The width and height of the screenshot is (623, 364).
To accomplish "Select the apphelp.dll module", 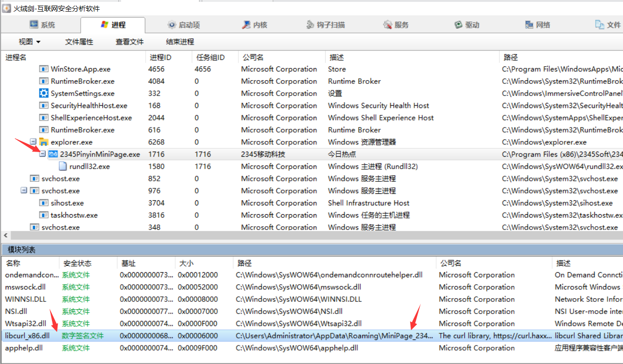I will pos(312,348).
